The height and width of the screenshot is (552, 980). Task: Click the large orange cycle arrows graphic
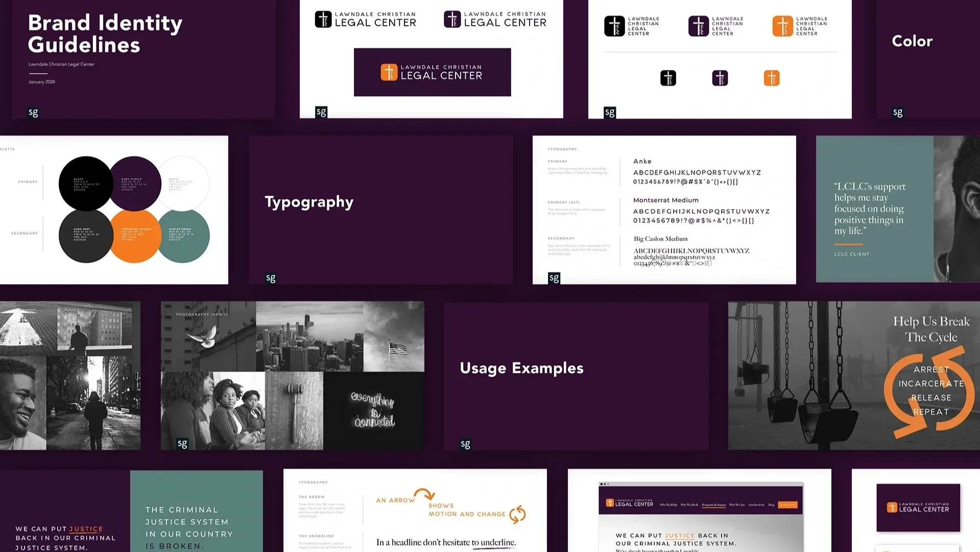[x=929, y=393]
